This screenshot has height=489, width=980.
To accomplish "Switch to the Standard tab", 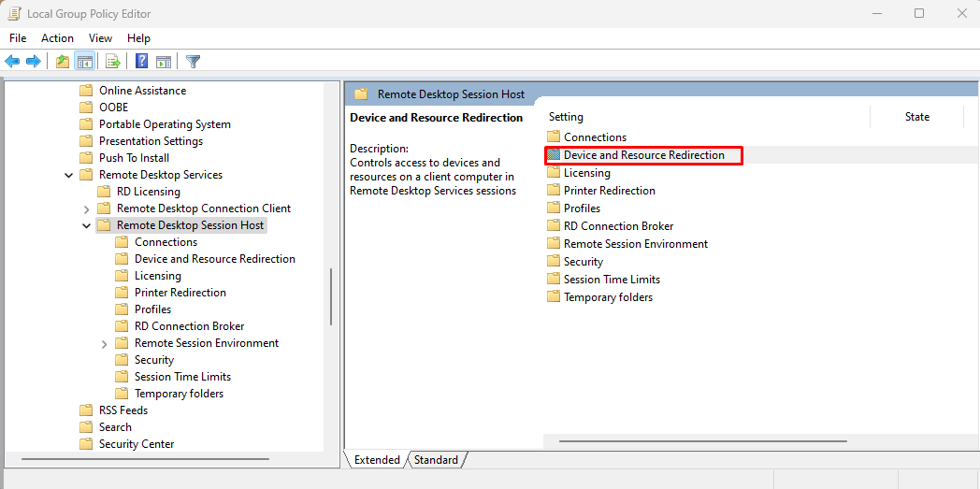I will [437, 460].
